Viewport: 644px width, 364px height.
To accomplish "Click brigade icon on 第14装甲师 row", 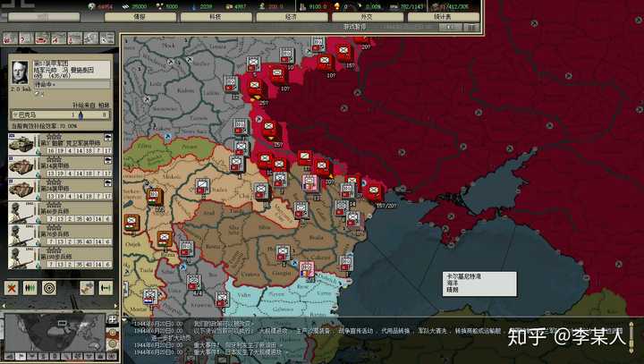I will point(108,161).
